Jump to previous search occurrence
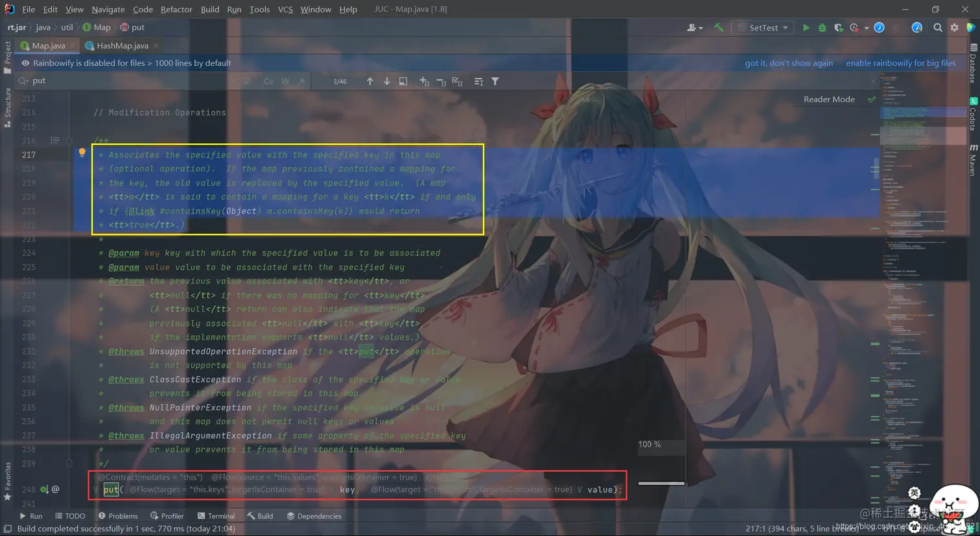The height and width of the screenshot is (536, 980). pyautogui.click(x=370, y=82)
